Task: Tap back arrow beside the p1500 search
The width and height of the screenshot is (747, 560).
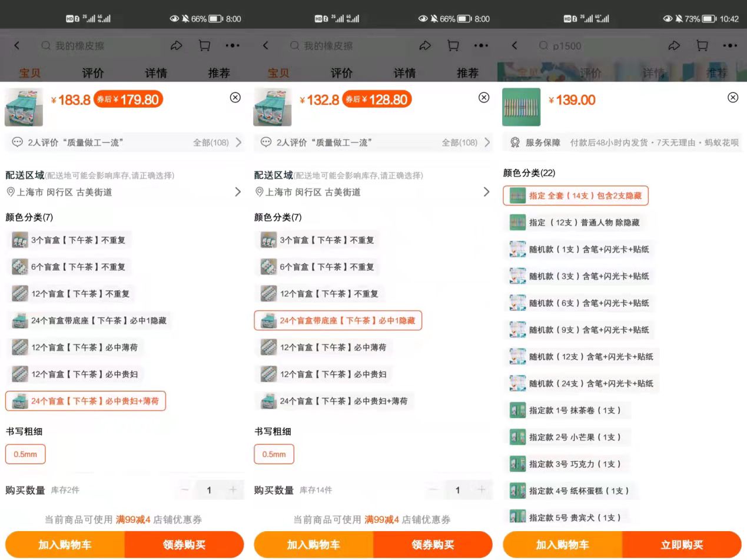Action: click(514, 45)
